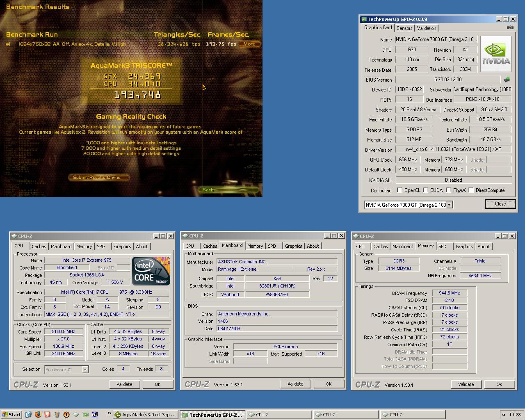Click the AquaMark total score 193,748
The image size is (525, 420).
(x=137, y=95)
